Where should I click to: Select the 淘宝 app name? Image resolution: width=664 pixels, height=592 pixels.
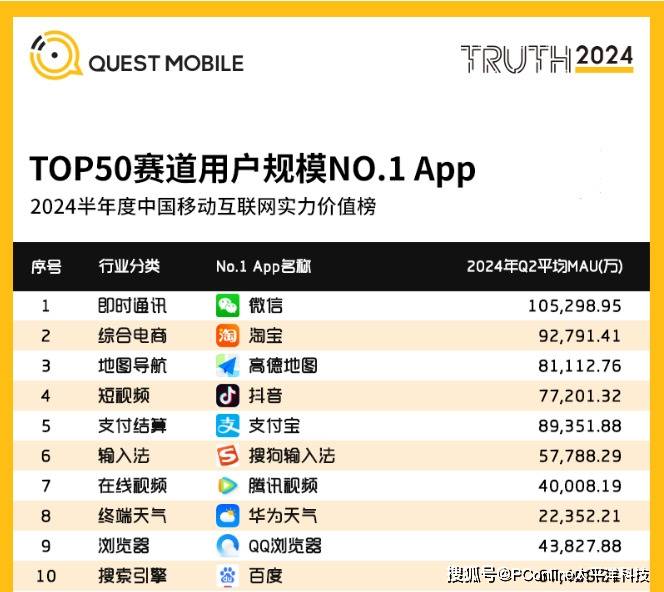pos(266,336)
